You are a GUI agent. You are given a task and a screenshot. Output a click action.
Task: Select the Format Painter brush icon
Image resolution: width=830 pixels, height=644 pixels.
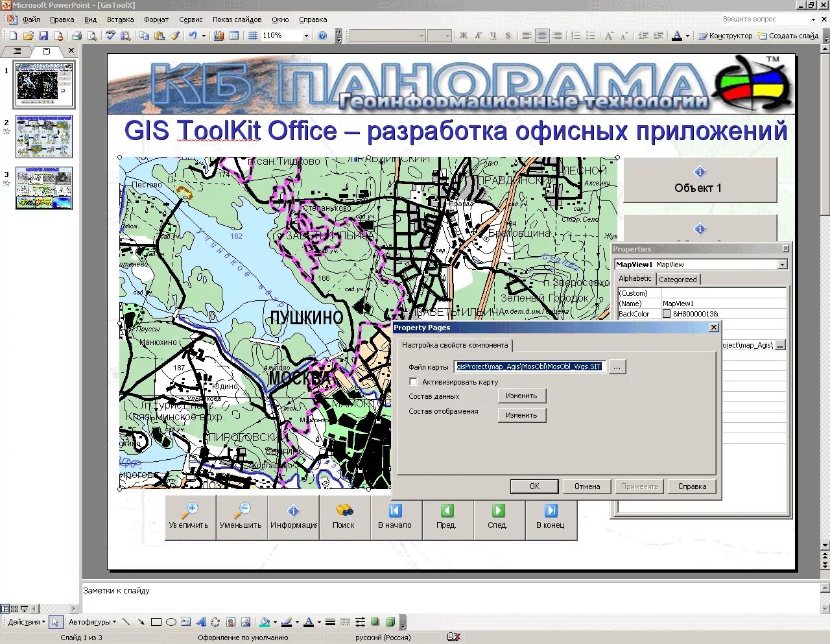tap(175, 36)
